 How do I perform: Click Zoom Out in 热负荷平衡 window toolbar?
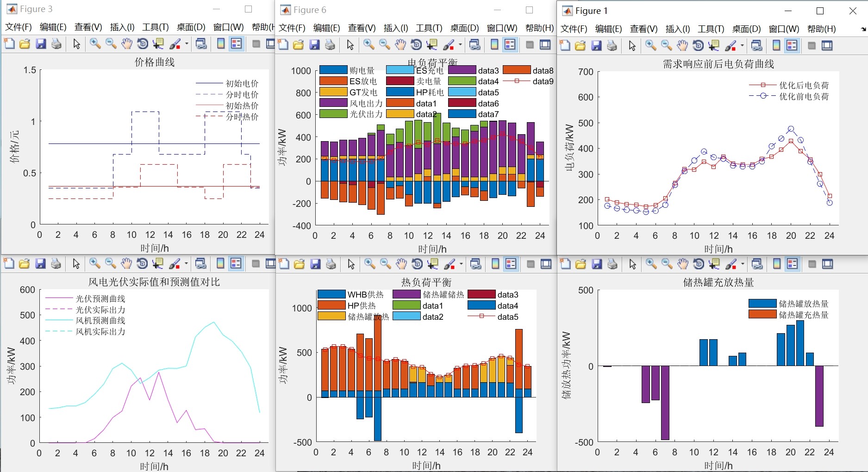point(385,264)
